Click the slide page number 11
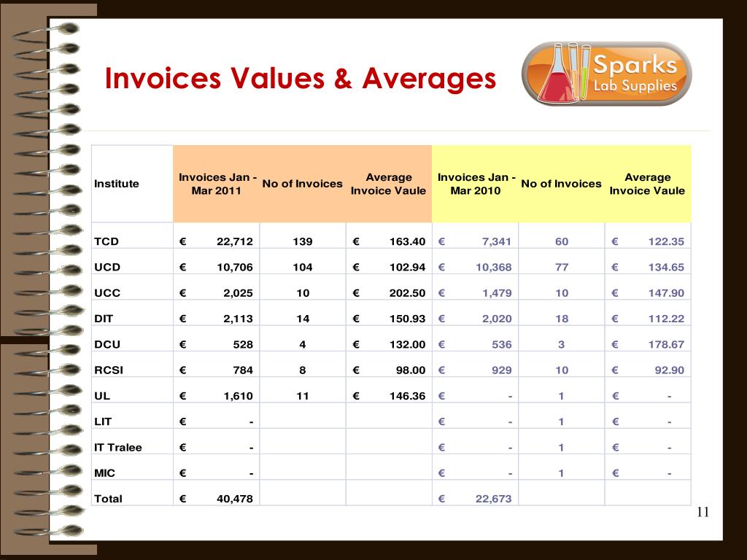747x560 pixels. pos(703,513)
